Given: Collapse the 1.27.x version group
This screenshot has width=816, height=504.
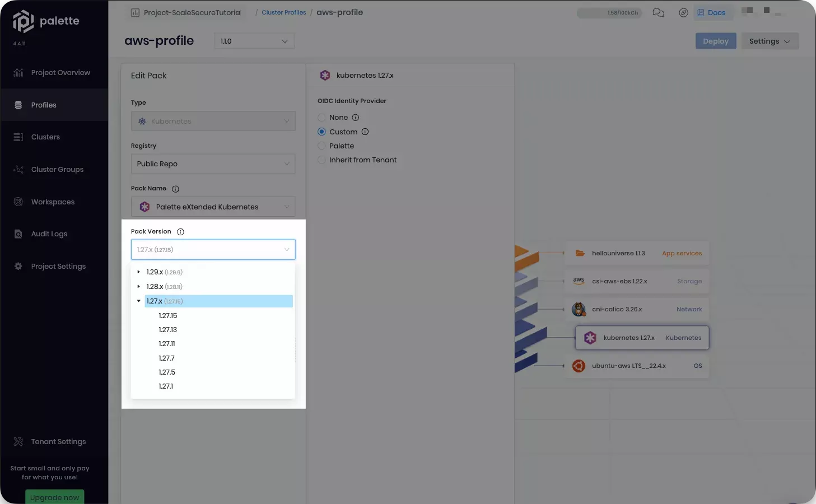Looking at the screenshot, I should [x=139, y=301].
